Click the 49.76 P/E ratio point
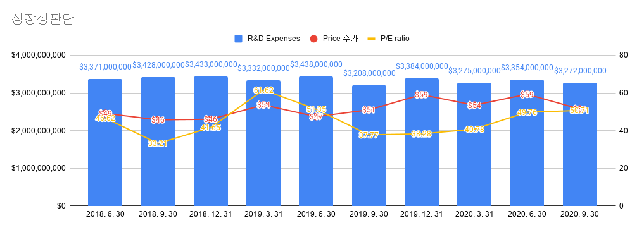Image resolution: width=644 pixels, height=230 pixels. pyautogui.click(x=527, y=112)
